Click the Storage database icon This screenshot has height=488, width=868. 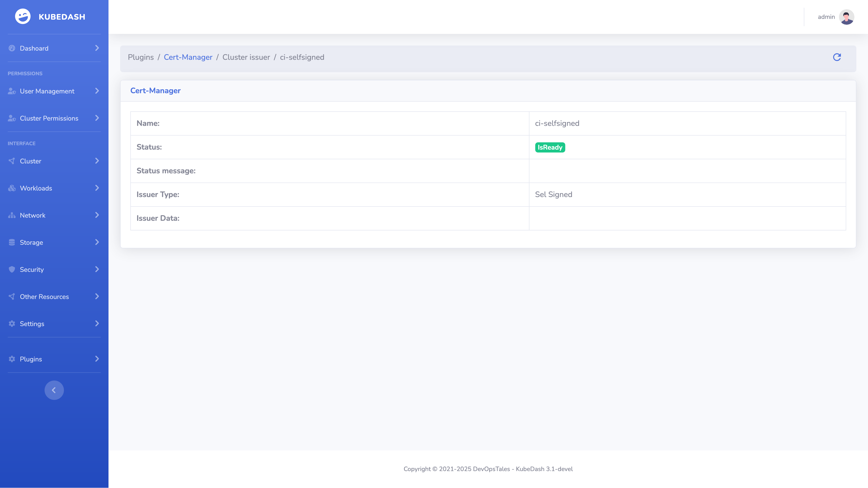point(12,242)
